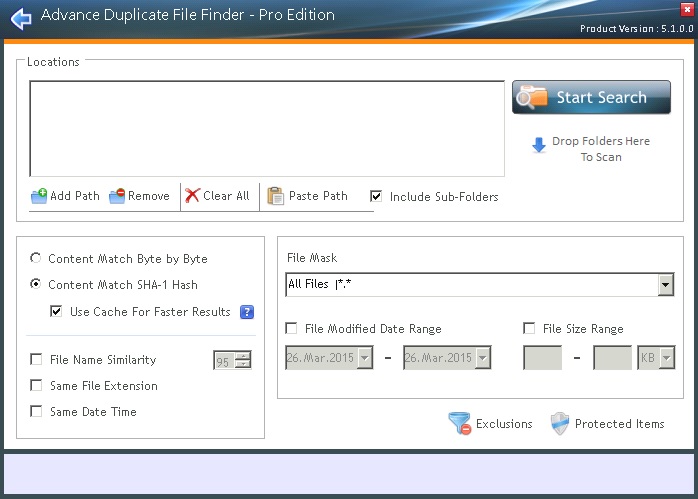Click the blue back arrow icon
This screenshot has width=698, height=499.
(21, 18)
